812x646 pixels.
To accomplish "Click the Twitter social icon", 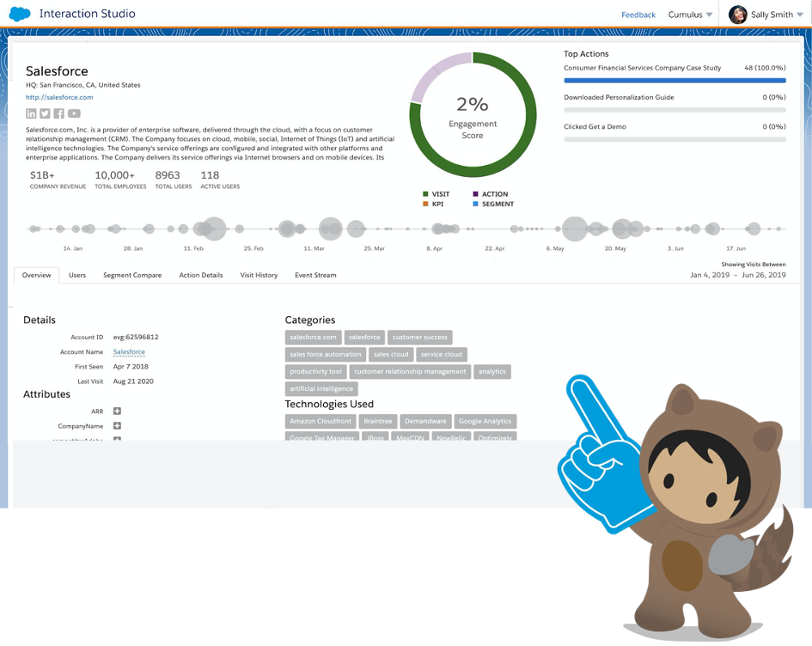I will 46,113.
